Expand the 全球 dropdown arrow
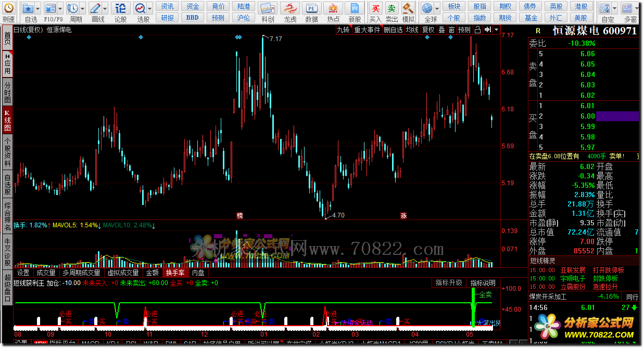Image resolution: width=644 pixels, height=348 pixels. point(437,8)
